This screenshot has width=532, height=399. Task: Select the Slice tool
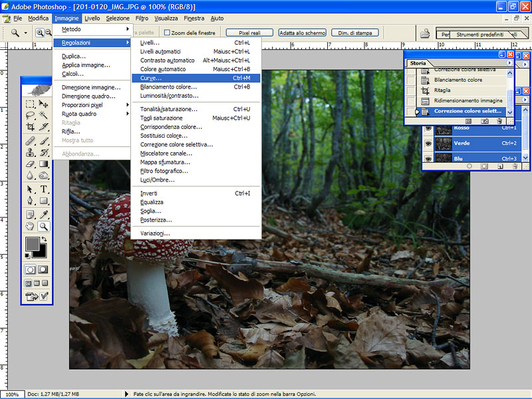[43, 127]
